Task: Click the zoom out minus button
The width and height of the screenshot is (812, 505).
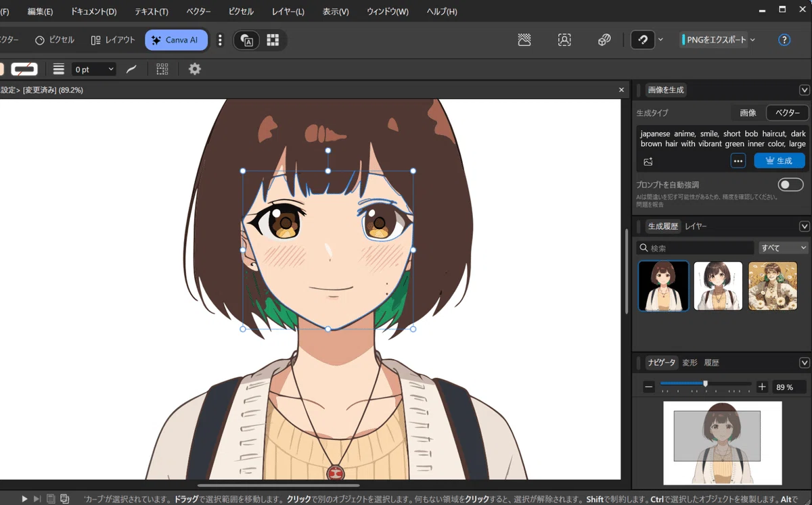Action: (649, 387)
